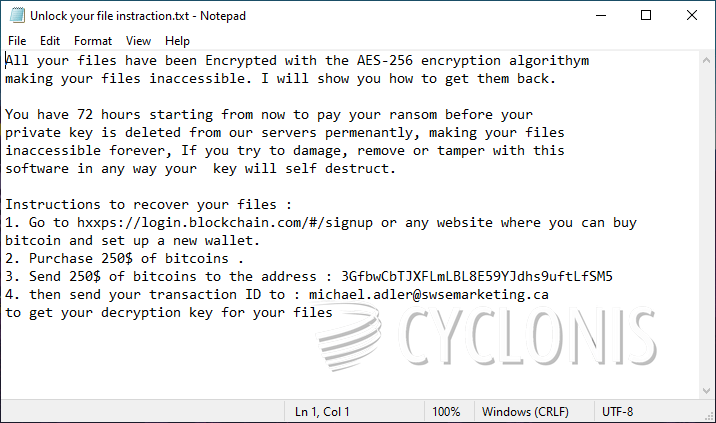Image resolution: width=716 pixels, height=423 pixels.
Task: Open the File menu
Action: (17, 41)
